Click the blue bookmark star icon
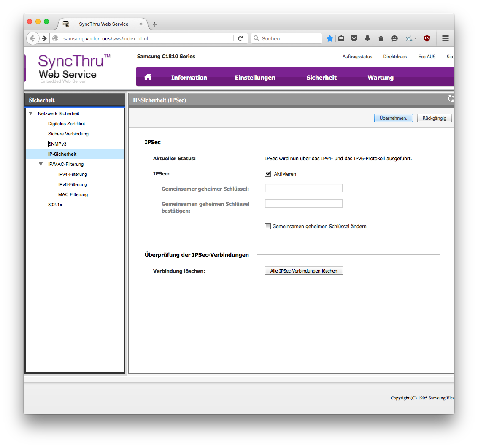This screenshot has width=478, height=448. 330,38
